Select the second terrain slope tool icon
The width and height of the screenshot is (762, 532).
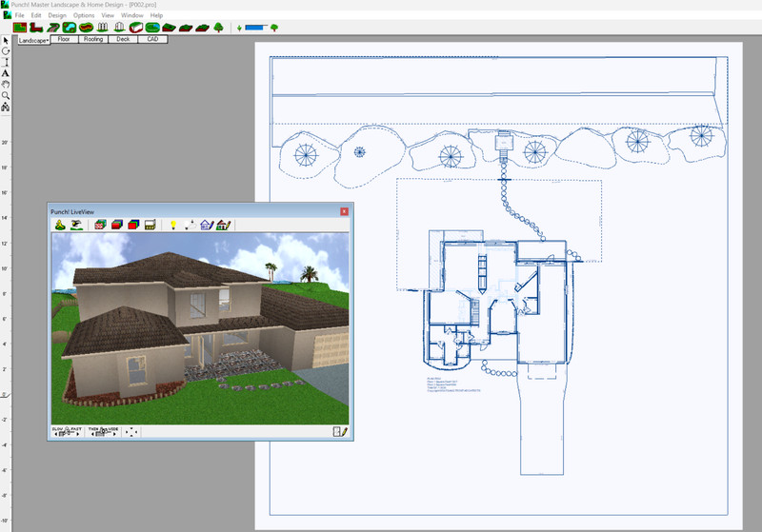coord(186,28)
